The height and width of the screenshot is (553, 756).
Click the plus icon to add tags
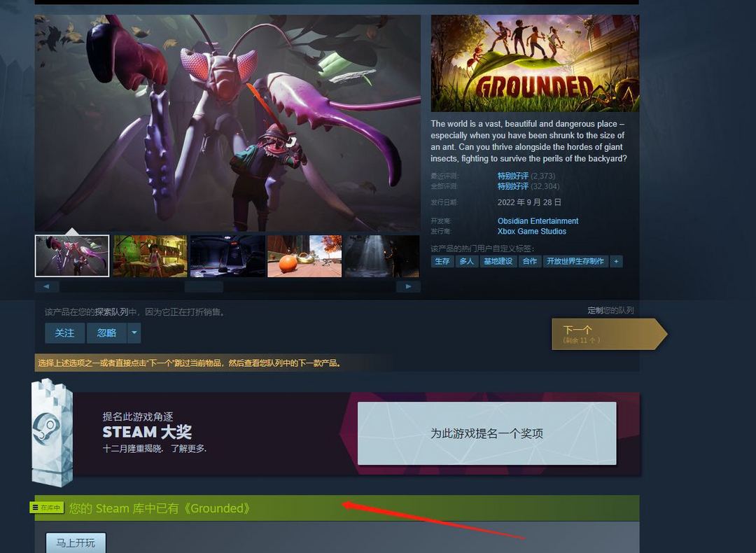[x=616, y=261]
